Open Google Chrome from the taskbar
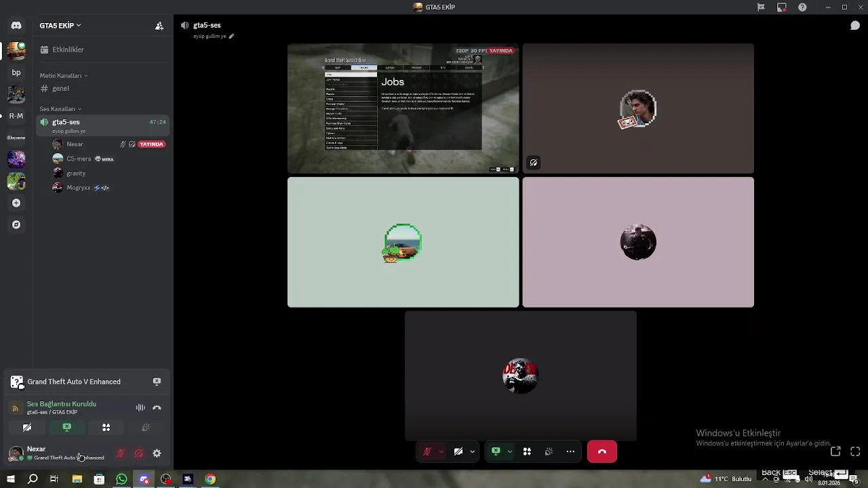Image resolution: width=868 pixels, height=488 pixels. [210, 479]
